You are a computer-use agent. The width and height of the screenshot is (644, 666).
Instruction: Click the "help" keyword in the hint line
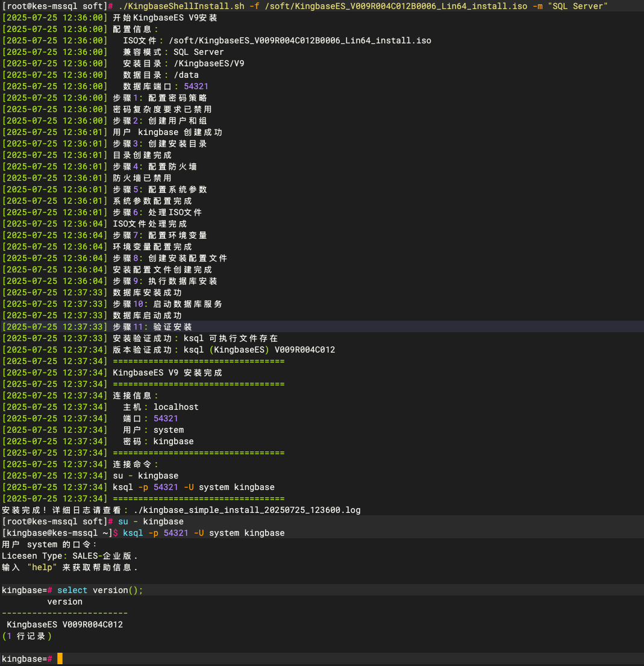click(x=42, y=567)
